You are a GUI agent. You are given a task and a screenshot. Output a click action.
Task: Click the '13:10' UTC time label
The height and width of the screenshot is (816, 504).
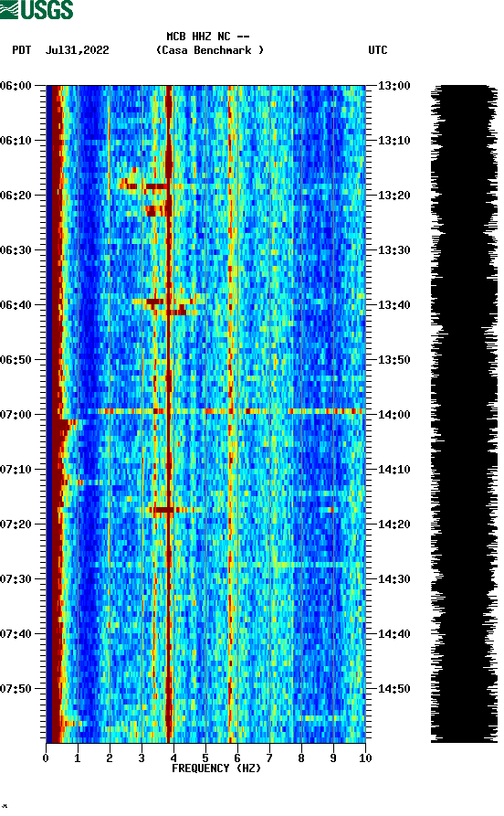pos(394,141)
